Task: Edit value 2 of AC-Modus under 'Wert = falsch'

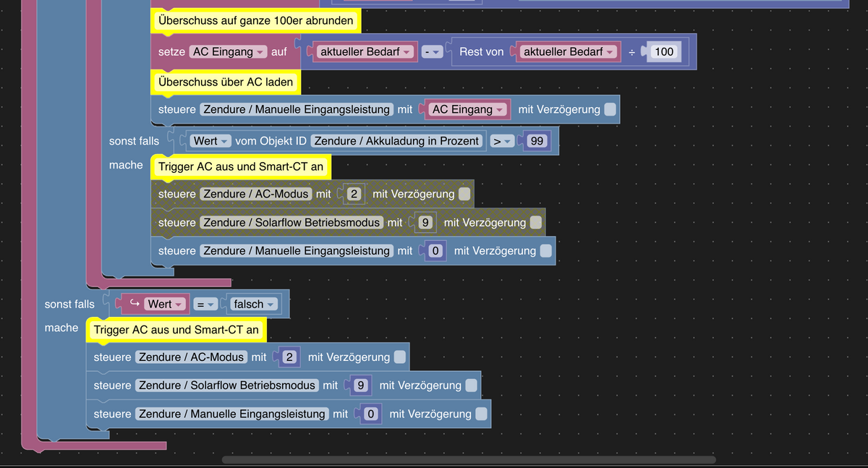Action: pyautogui.click(x=289, y=357)
